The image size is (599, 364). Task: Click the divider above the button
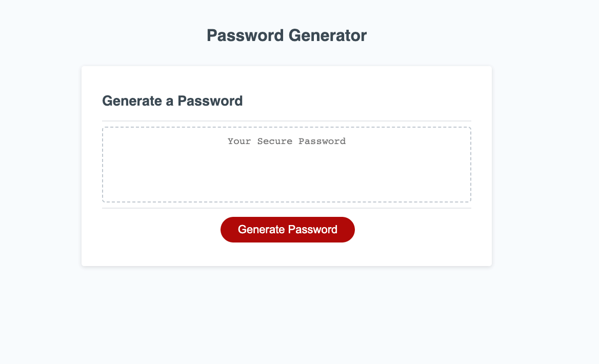(287, 208)
